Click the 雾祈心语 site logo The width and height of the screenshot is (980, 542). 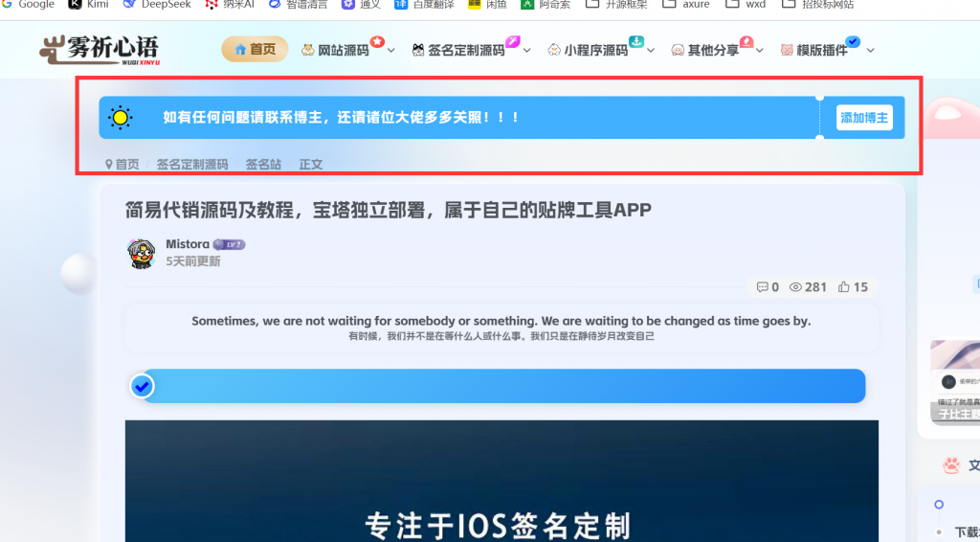[100, 50]
